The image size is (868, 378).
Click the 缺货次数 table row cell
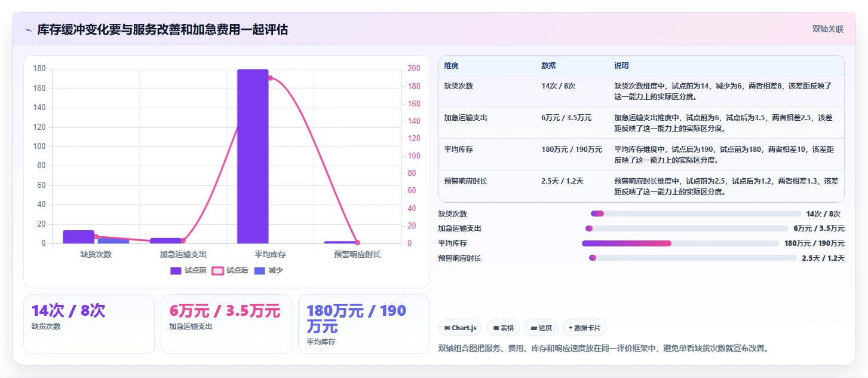pyautogui.click(x=458, y=86)
